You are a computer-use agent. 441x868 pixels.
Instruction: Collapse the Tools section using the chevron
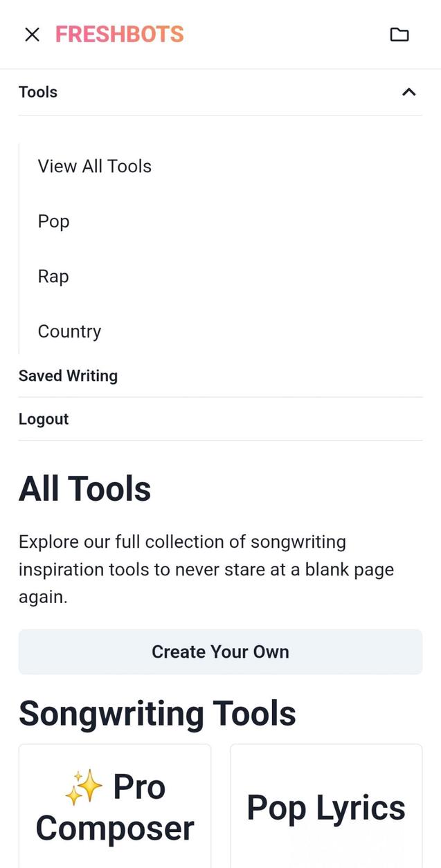[408, 91]
